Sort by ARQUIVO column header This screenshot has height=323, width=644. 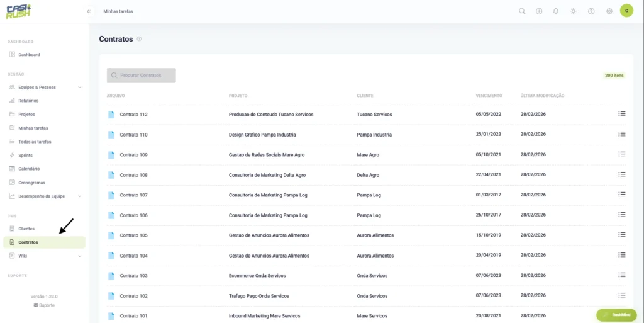pos(116,96)
